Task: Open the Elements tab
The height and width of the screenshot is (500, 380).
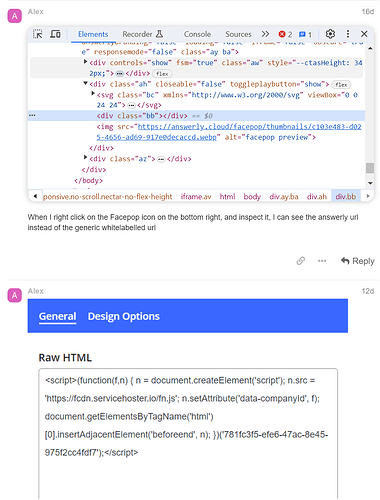Action: tap(93, 34)
